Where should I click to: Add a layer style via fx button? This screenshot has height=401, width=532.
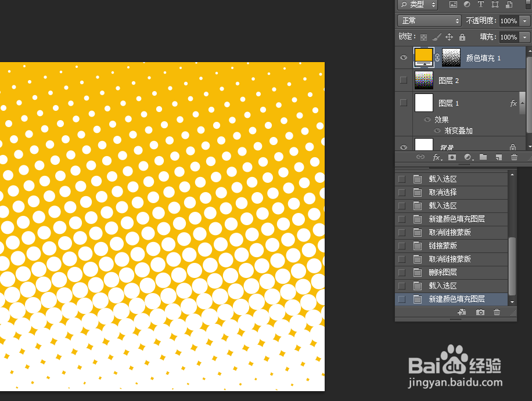[437, 157]
